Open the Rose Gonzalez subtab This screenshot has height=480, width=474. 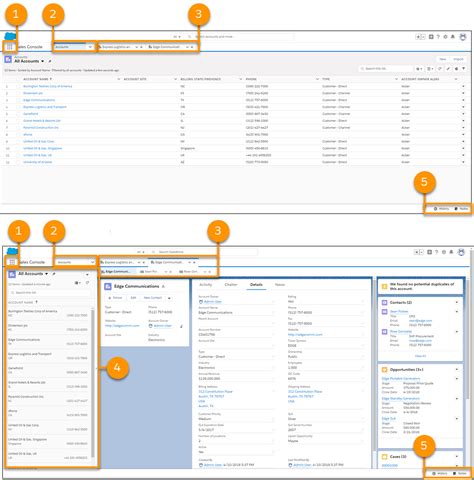coord(189,272)
